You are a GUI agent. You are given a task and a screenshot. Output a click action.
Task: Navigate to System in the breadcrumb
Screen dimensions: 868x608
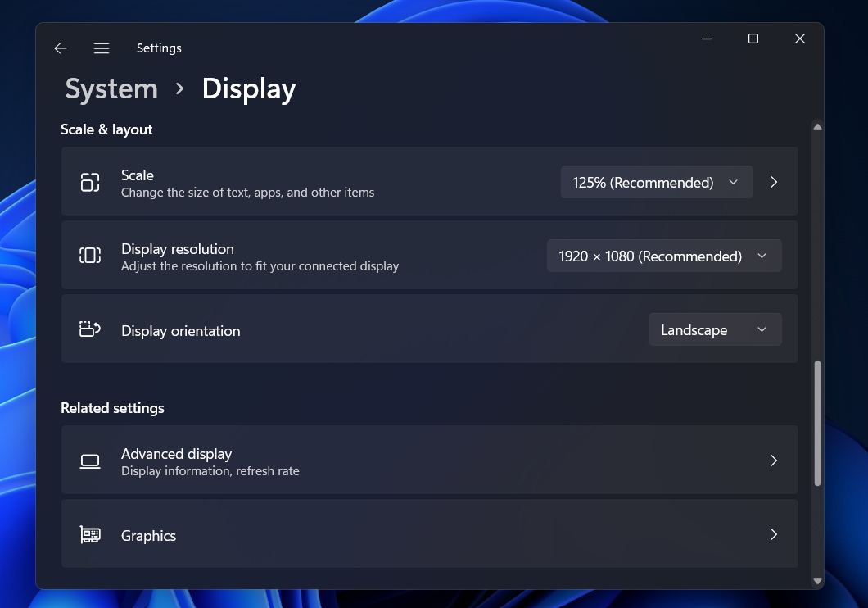point(111,88)
